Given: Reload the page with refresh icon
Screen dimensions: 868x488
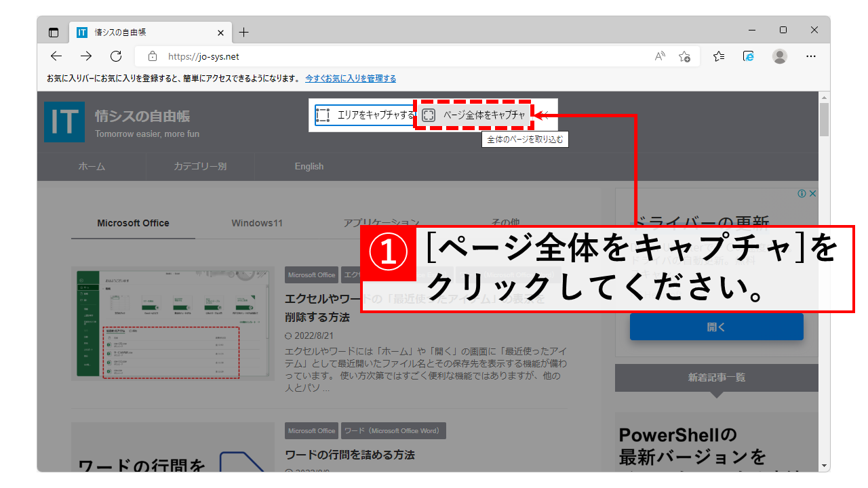Looking at the screenshot, I should (116, 57).
